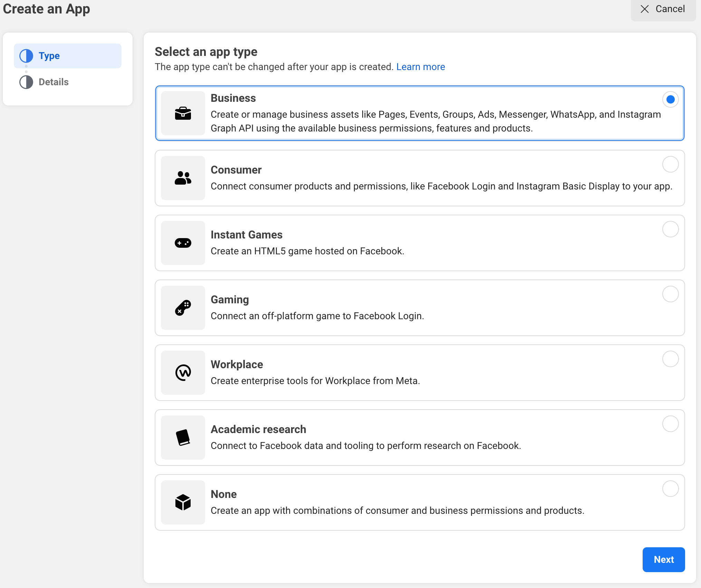701x588 pixels.
Task: Select the Consumer radio button
Action: [x=670, y=164]
